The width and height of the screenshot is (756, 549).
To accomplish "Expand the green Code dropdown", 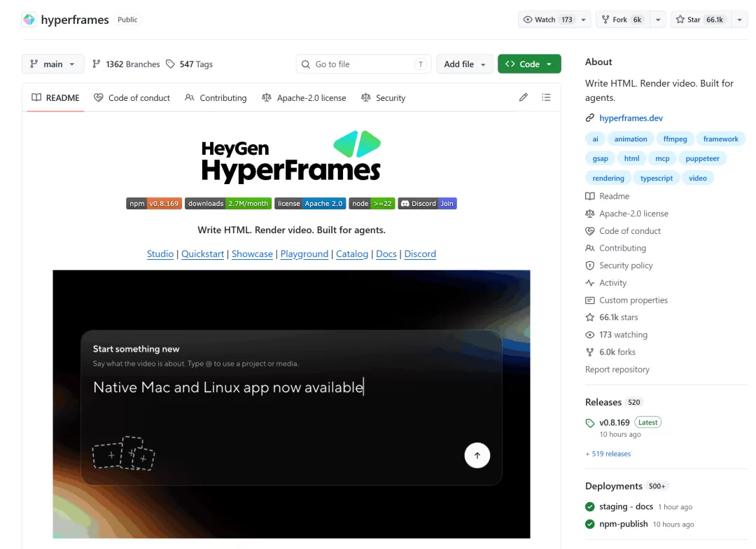I will point(529,64).
